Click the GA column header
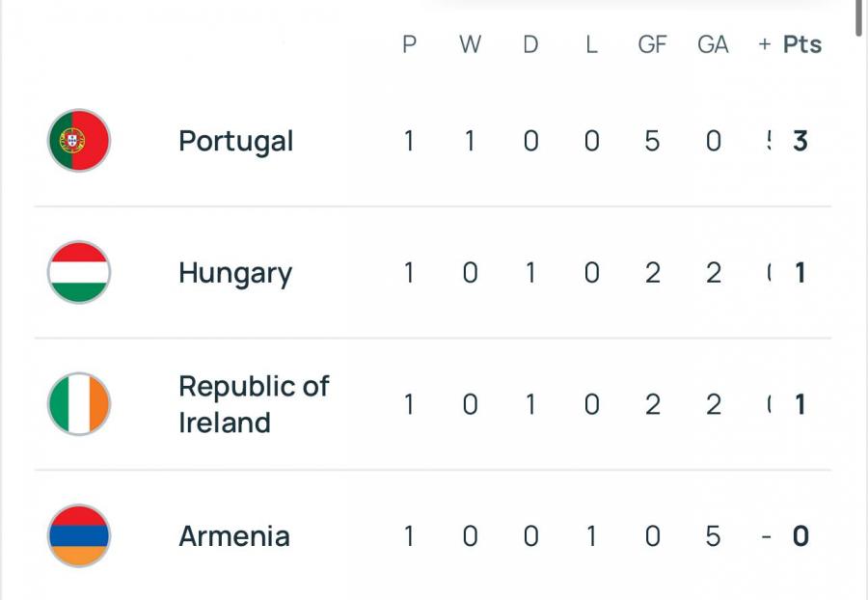 pyautogui.click(x=713, y=44)
